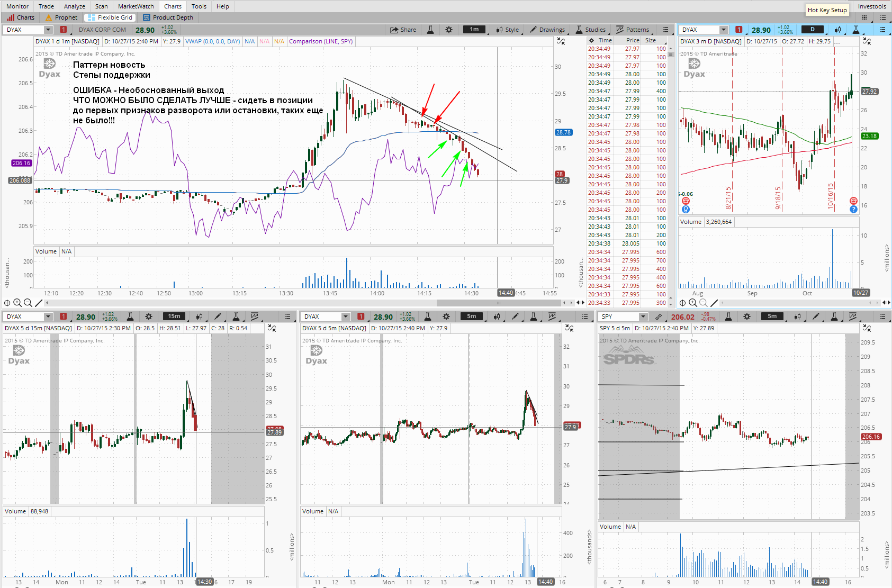Open settings gear on DYAX 5m chart

446,316
